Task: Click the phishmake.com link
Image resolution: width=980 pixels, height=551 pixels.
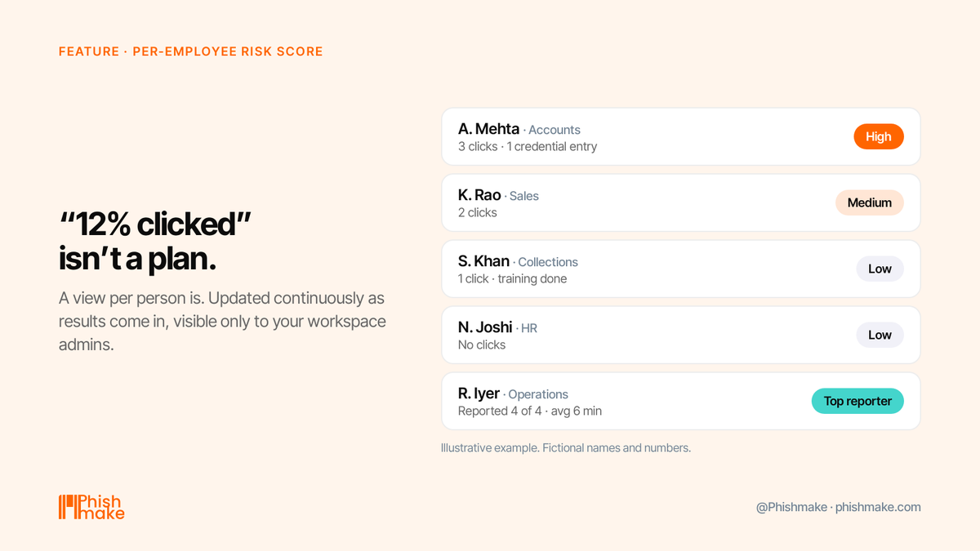Action: point(878,507)
